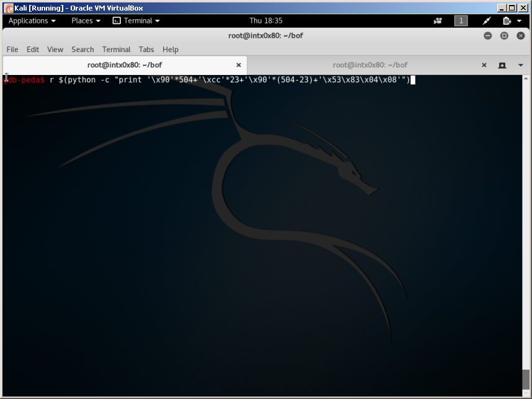Open the Search menu

(82, 50)
